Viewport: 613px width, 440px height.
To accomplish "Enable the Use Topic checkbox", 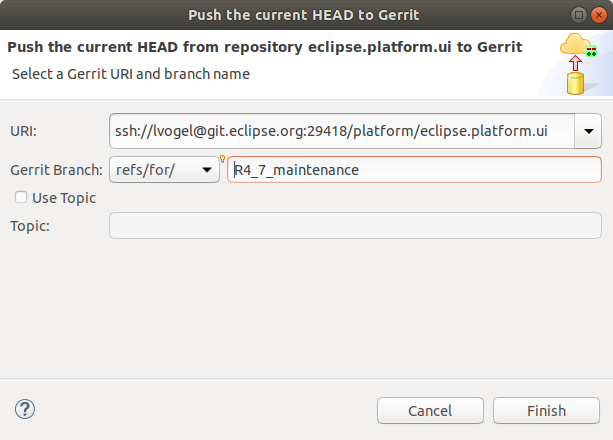I will coord(21,197).
